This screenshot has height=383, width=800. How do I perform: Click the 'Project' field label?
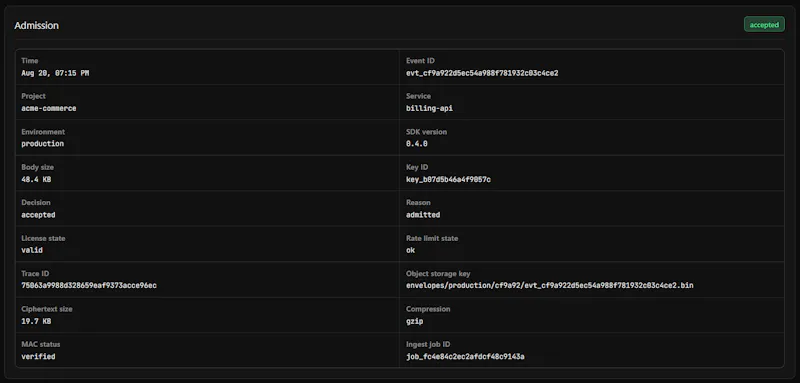[x=33, y=96]
